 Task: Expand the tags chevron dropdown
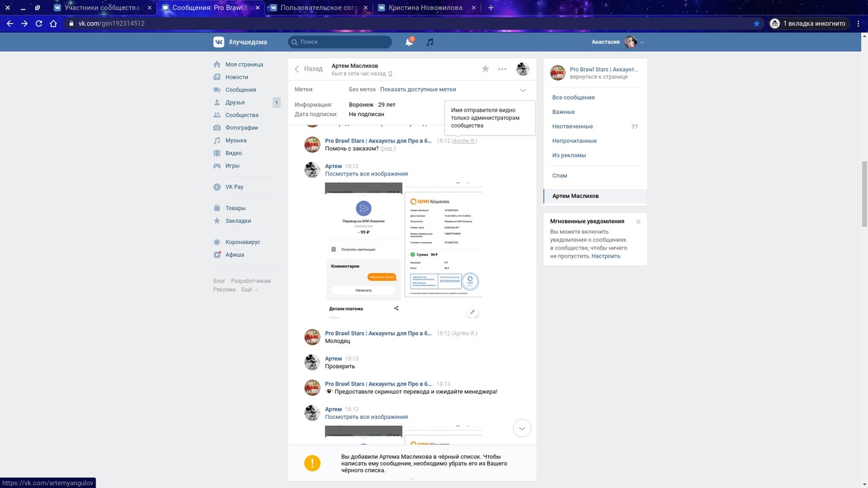[523, 90]
